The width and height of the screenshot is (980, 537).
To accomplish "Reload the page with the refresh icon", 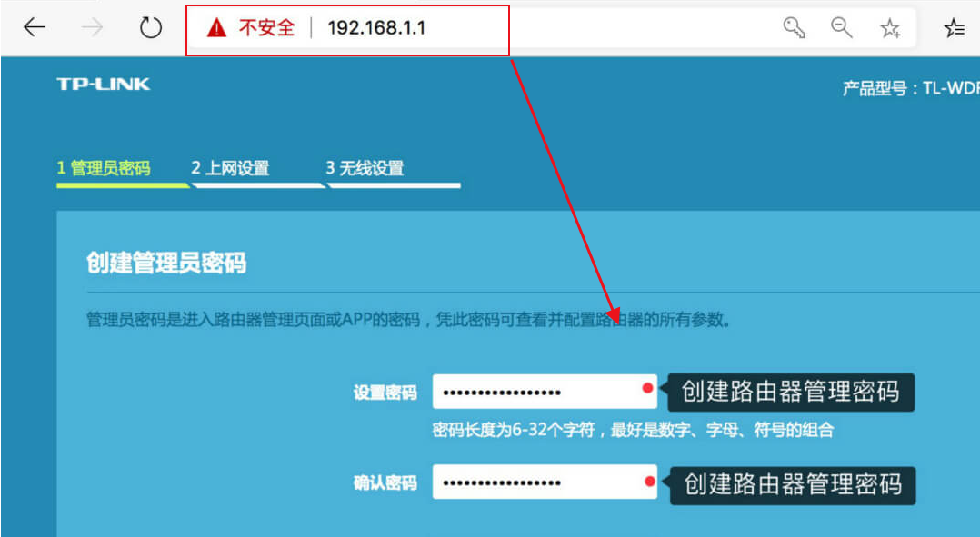I will [x=150, y=28].
